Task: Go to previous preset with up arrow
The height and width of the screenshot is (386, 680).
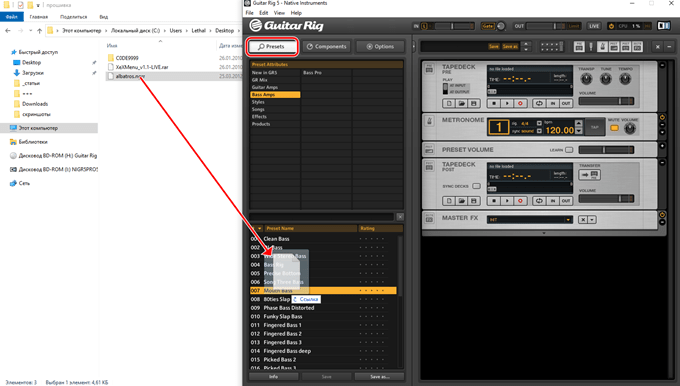Action: click(526, 44)
